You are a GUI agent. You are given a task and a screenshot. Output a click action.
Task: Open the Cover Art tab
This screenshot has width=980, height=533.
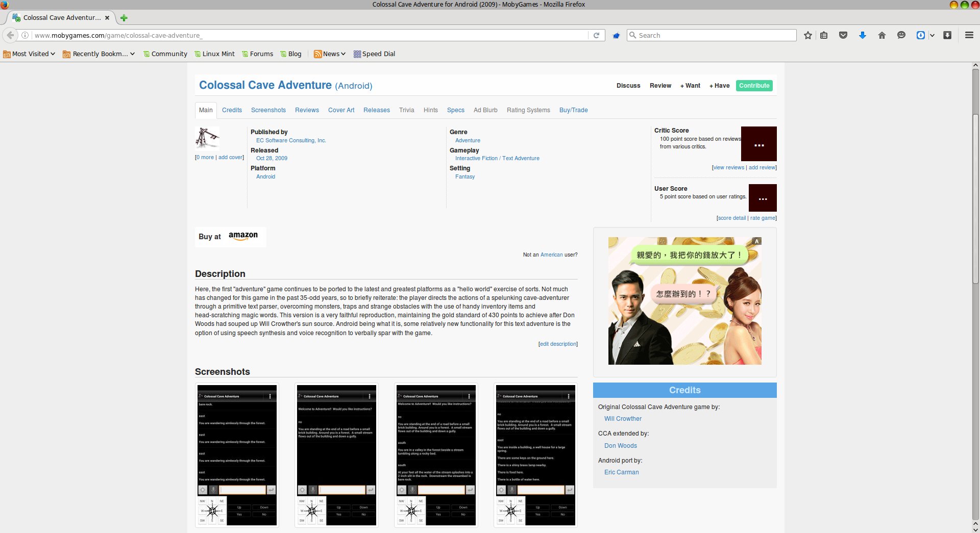[x=341, y=110]
